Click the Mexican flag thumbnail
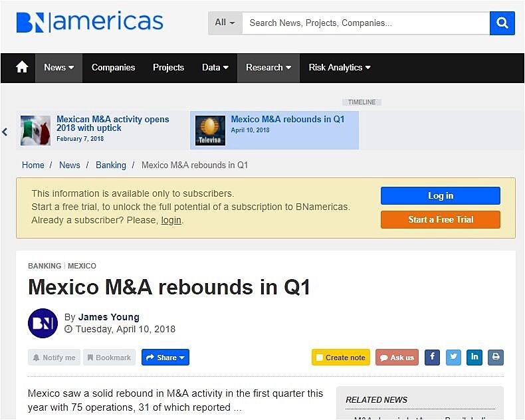 click(x=35, y=130)
